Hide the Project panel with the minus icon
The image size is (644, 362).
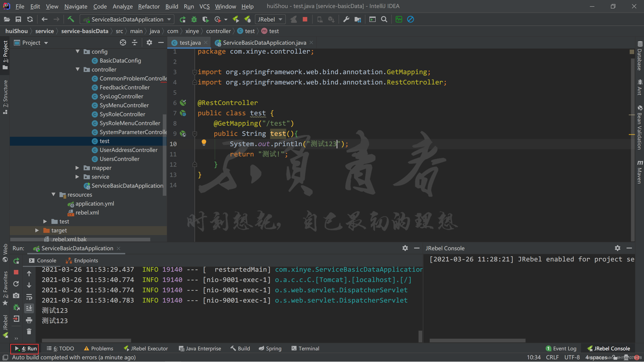coord(161,43)
